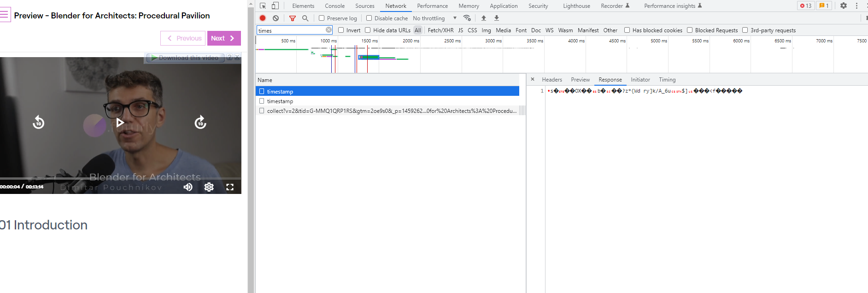Filter requests by Doc type
The image size is (868, 293).
pos(536,30)
